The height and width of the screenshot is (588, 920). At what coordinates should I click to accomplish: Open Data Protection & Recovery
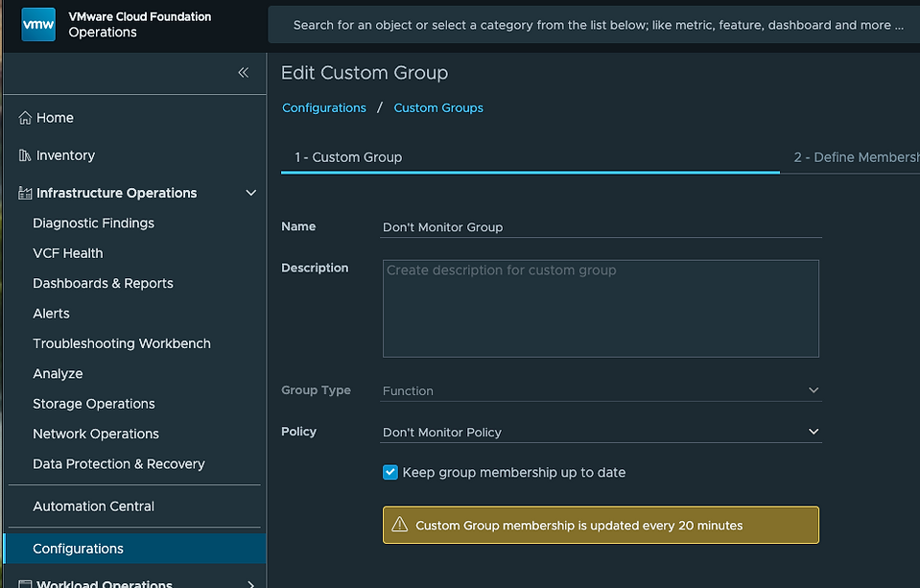[x=119, y=464]
